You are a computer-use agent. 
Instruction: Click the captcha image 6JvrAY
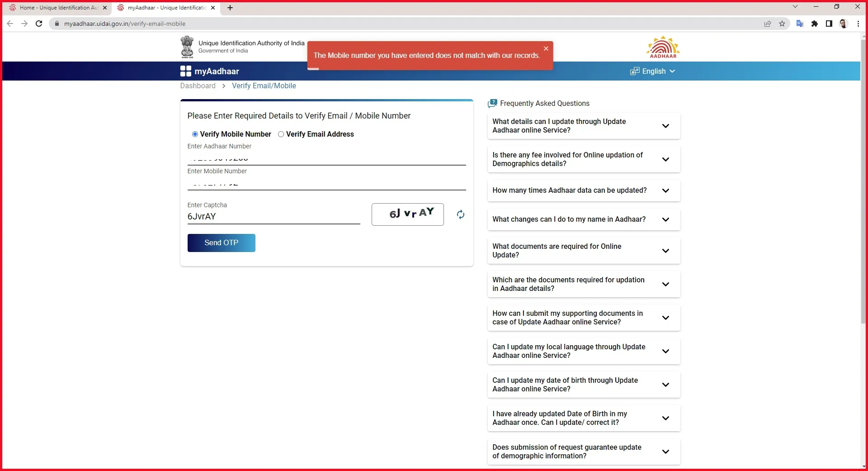(407, 214)
